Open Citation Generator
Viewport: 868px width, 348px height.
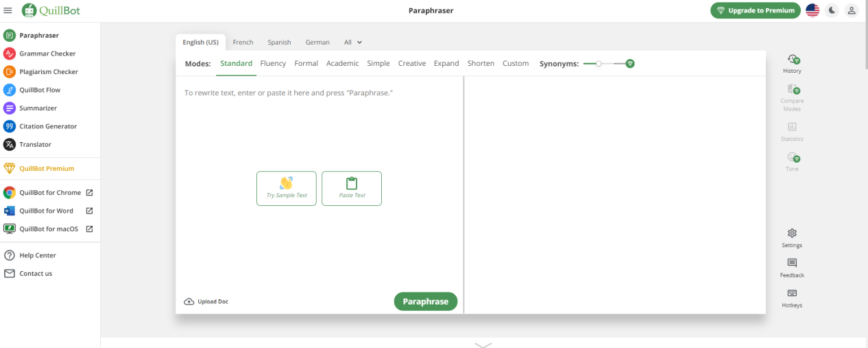coord(48,126)
